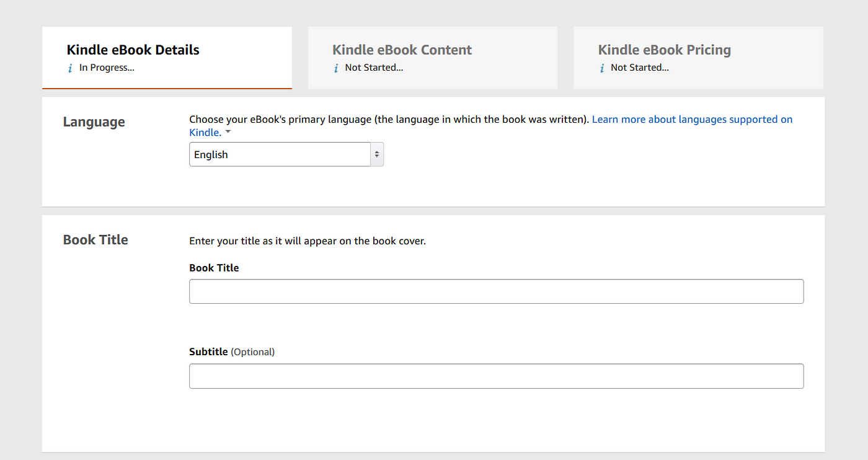Image resolution: width=868 pixels, height=460 pixels.
Task: Click 'Choose your eBook's primary language' text
Action: pos(389,119)
